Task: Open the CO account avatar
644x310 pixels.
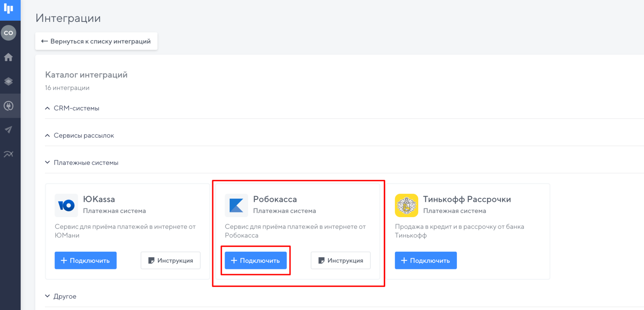Action: 8,33
